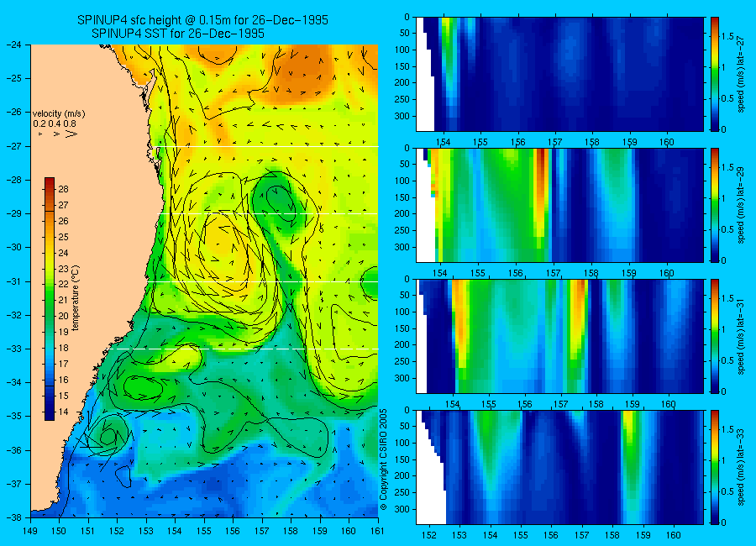Click the speed color bar for lat=-31

coord(715,337)
